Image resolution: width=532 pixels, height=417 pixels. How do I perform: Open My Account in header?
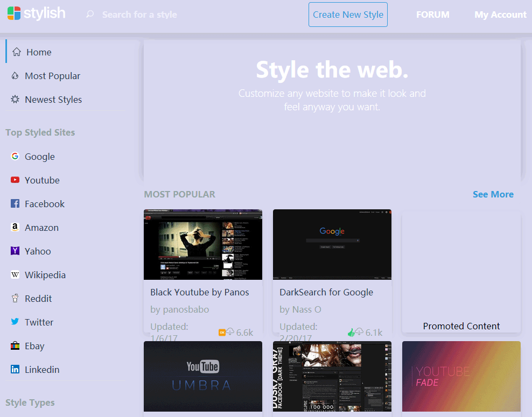tap(500, 15)
